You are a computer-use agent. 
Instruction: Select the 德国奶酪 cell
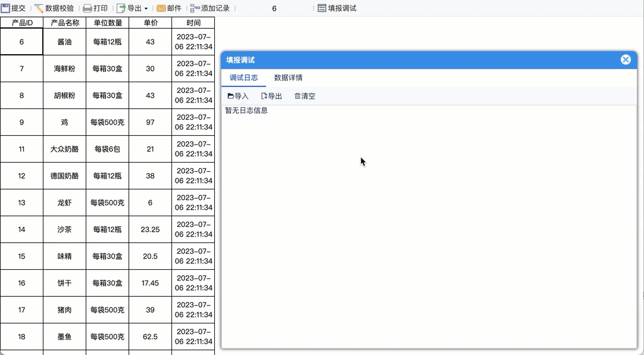(64, 176)
